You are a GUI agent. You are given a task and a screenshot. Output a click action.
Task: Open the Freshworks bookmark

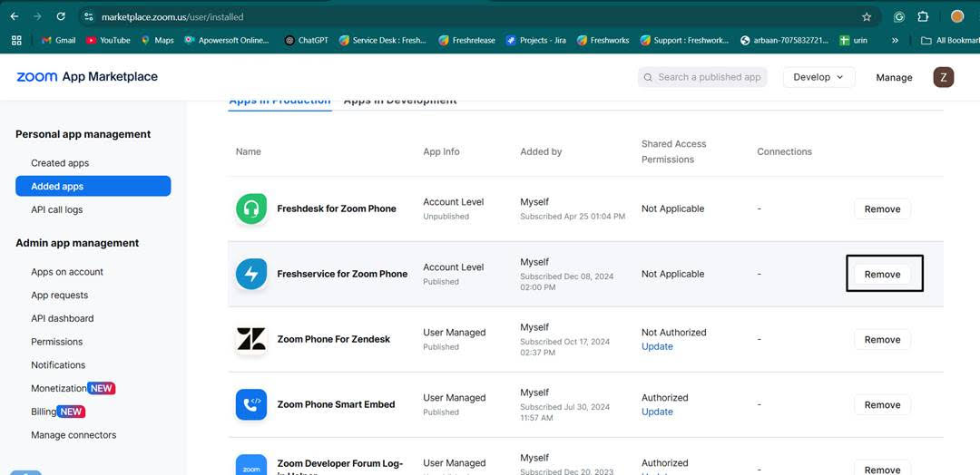(603, 40)
